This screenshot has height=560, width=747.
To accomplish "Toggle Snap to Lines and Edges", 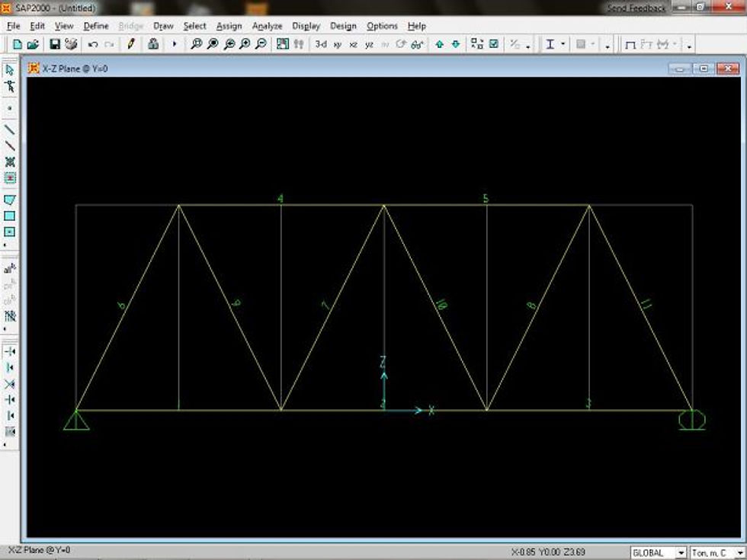I will (9, 416).
